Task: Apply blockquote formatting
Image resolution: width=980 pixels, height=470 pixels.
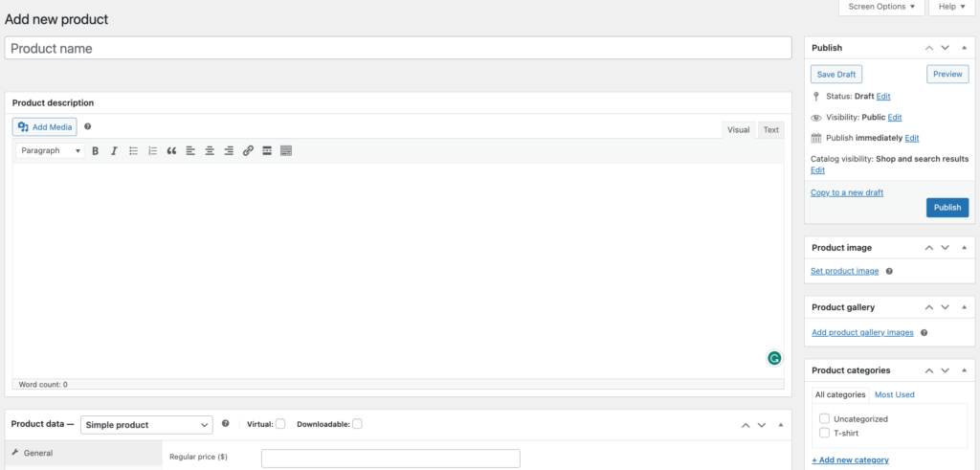Action: [x=171, y=150]
